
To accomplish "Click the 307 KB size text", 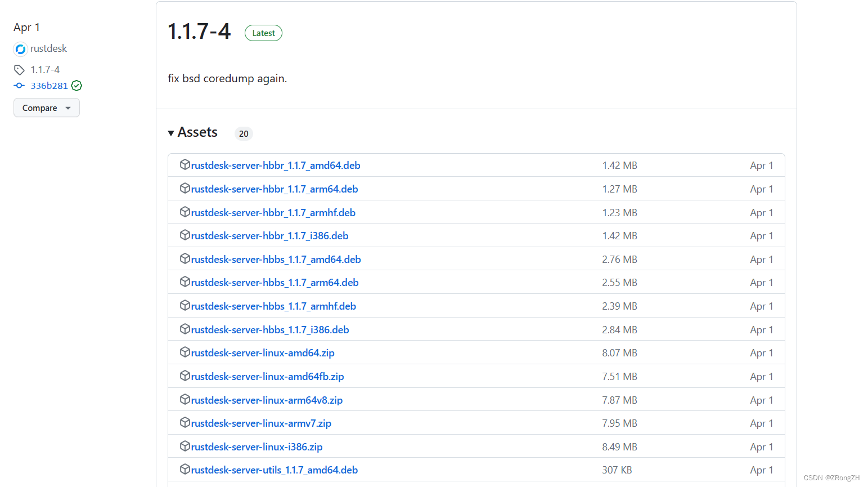I will click(617, 470).
